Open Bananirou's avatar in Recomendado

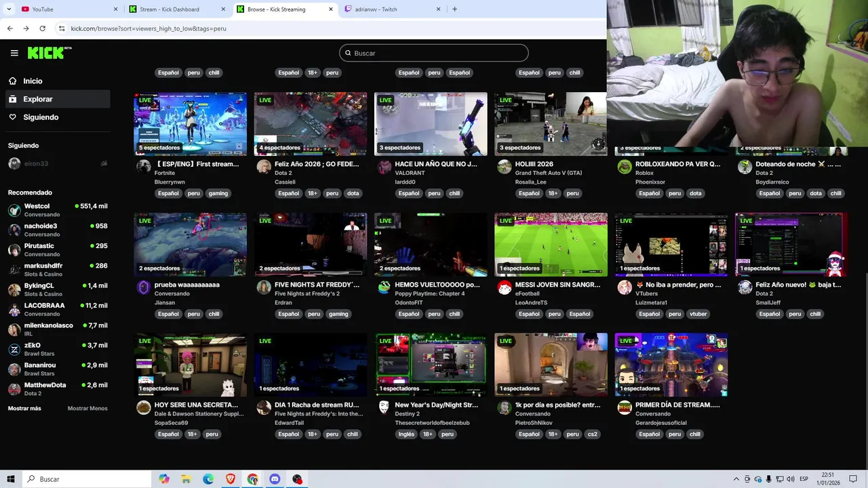[14, 369]
